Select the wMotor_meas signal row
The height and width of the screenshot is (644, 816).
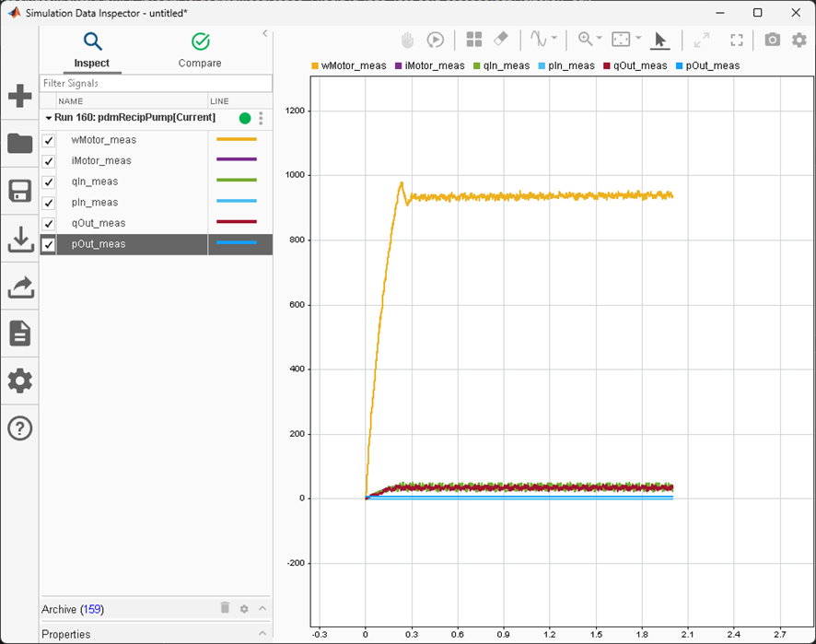tap(157, 140)
